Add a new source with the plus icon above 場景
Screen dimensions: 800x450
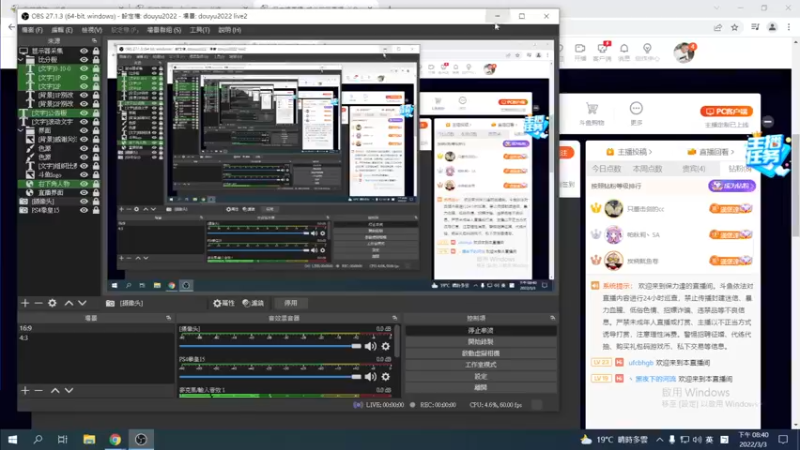(x=25, y=303)
